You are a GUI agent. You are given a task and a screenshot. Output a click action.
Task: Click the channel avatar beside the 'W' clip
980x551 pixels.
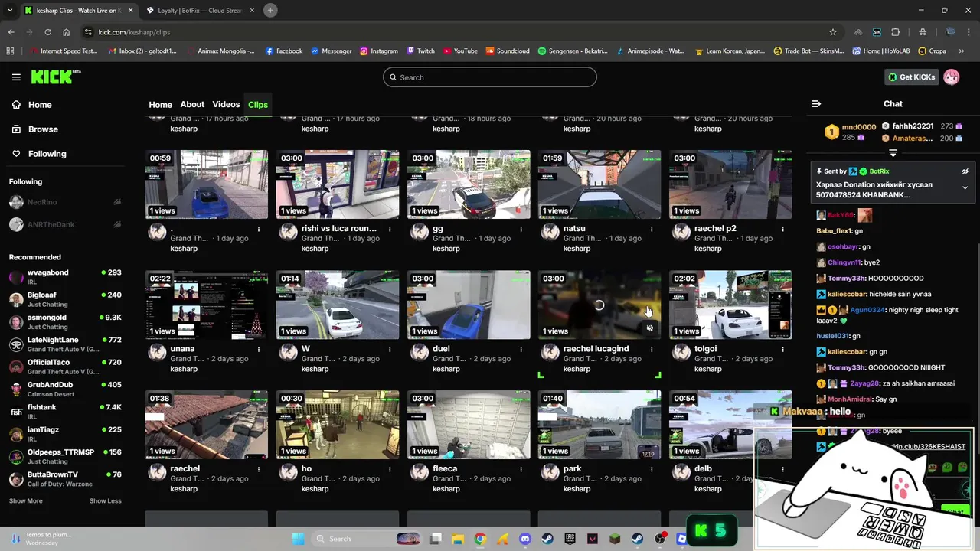288,352
